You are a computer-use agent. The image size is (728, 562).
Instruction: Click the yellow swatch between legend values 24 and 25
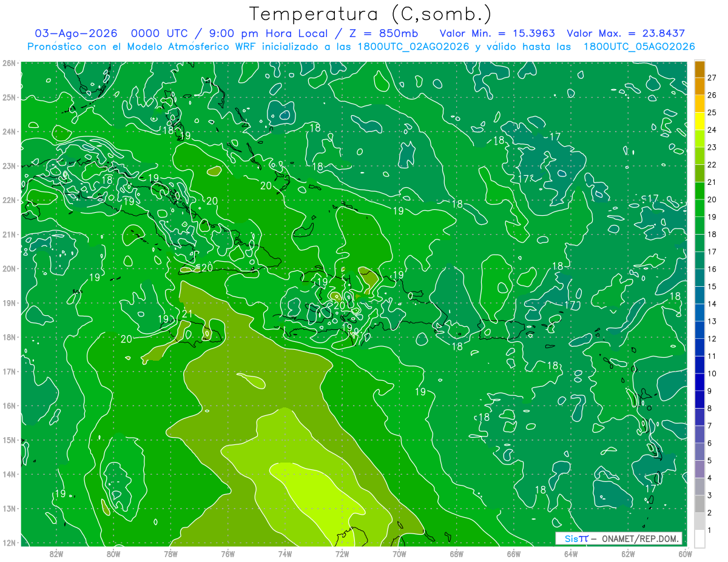pyautogui.click(x=699, y=121)
